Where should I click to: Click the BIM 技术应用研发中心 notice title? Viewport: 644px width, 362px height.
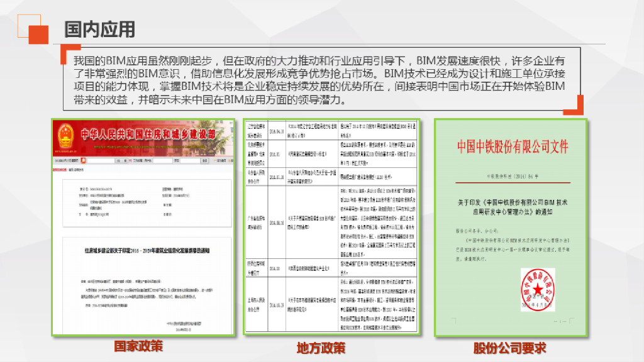coord(512,207)
